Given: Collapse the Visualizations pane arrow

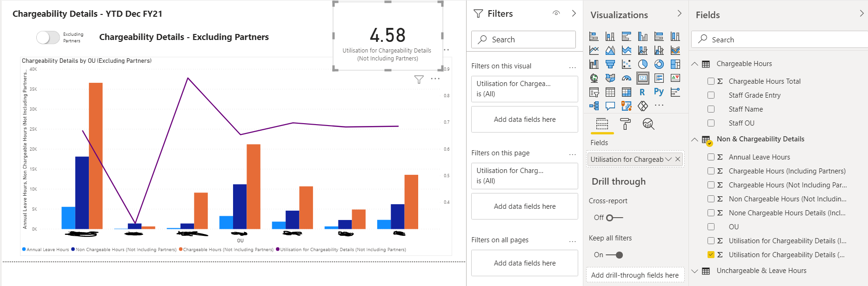Looking at the screenshot, I should (680, 13).
